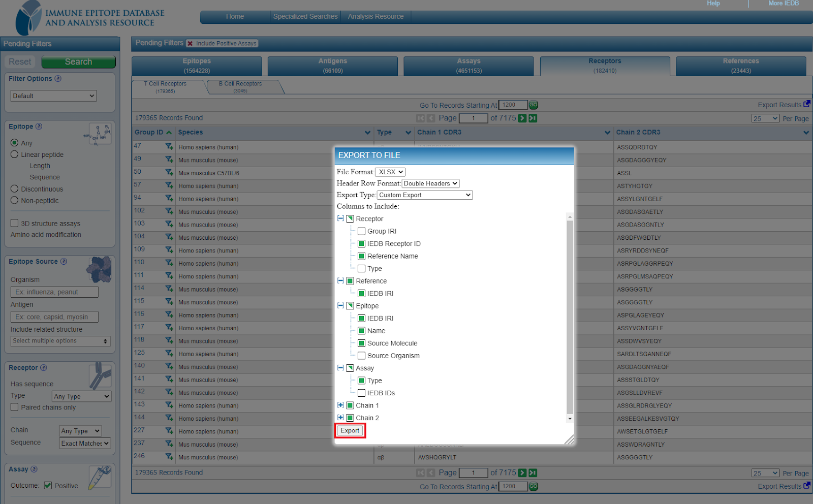Click the filter icon for Group ID 125
813x504 pixels.
pos(169,353)
